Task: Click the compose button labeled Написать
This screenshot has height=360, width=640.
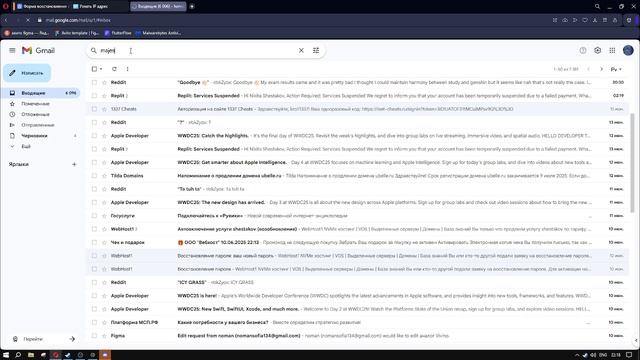Action: coord(27,73)
